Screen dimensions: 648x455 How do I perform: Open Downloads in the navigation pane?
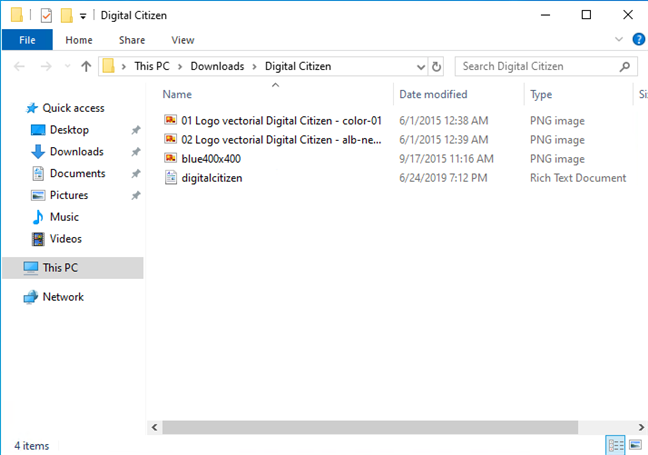click(x=76, y=152)
